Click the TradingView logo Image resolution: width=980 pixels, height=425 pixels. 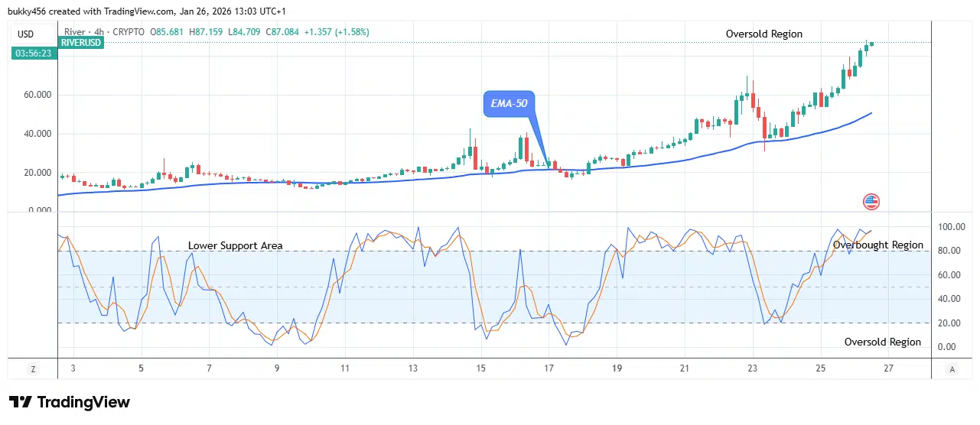70,402
